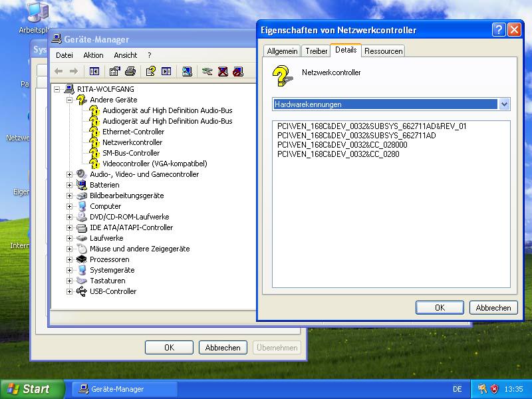532x399 pixels.
Task: Select the Details tab
Action: (346, 50)
